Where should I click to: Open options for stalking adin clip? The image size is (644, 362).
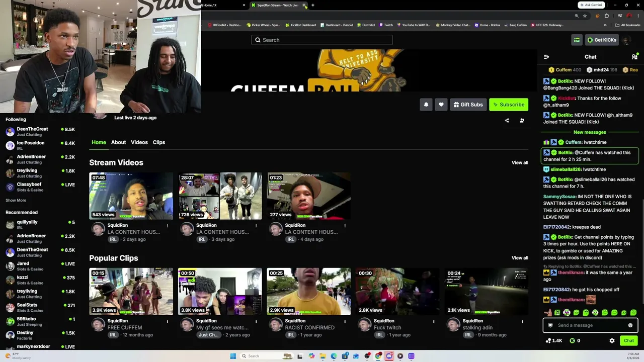click(x=522, y=321)
